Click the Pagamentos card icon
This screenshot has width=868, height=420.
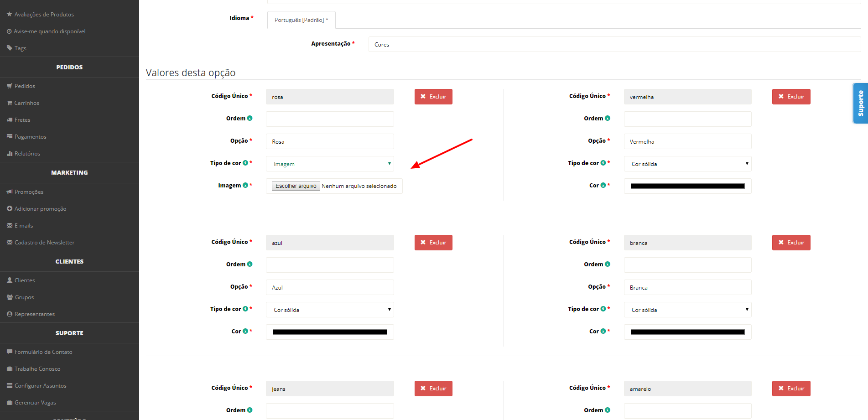click(x=10, y=136)
